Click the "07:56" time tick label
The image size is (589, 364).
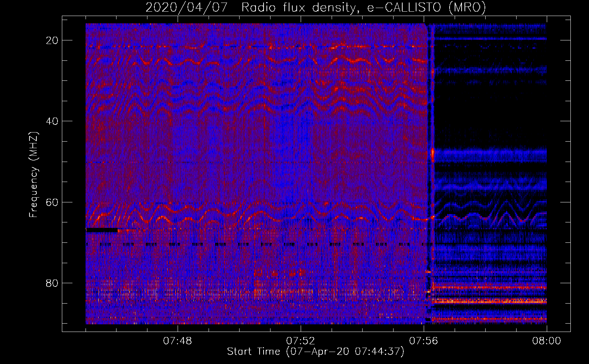pos(424,341)
